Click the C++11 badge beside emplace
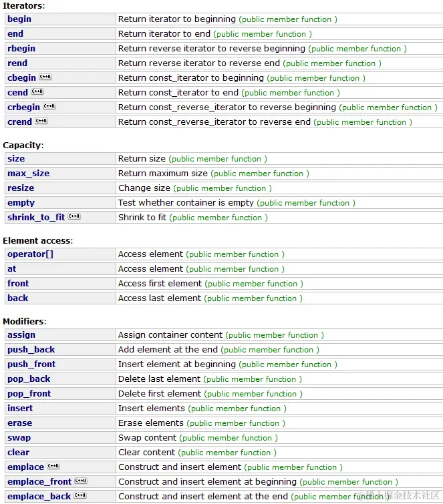 click(x=53, y=466)
